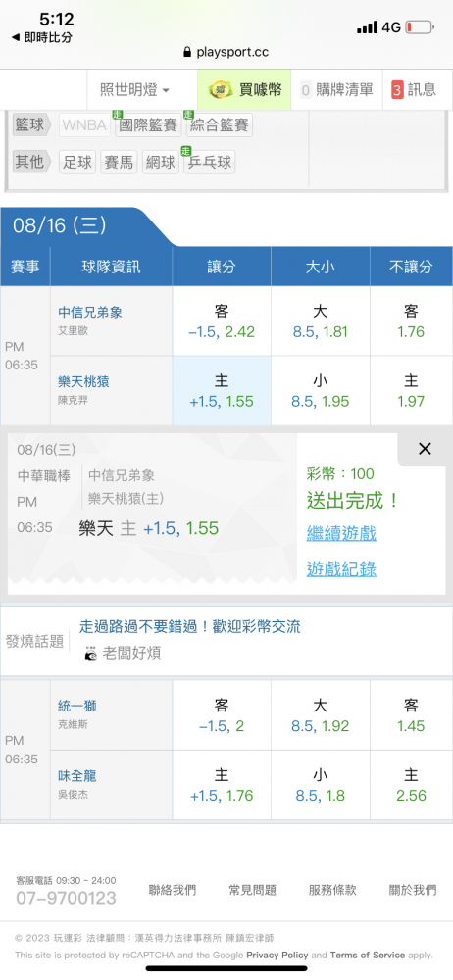Select 綜合籃賽 basketball category
This screenshot has height=980, width=453.
pyautogui.click(x=219, y=125)
